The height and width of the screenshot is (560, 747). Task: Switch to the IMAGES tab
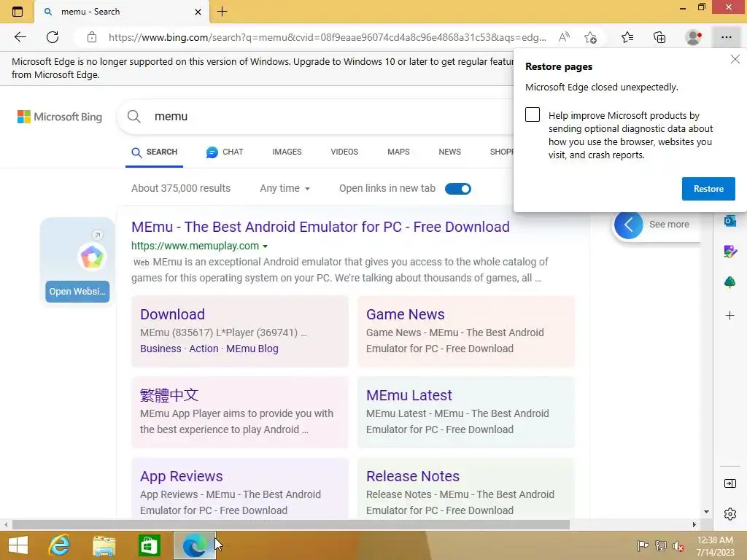pyautogui.click(x=287, y=152)
